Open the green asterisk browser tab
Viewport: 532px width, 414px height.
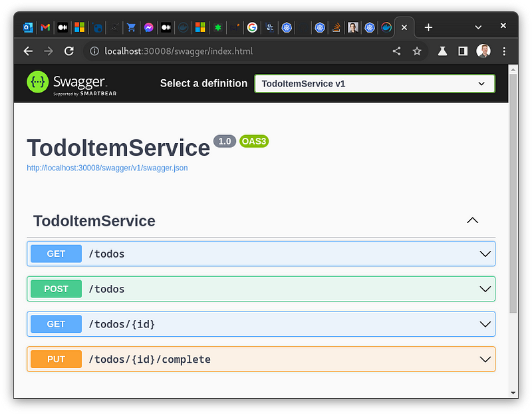coord(218,27)
